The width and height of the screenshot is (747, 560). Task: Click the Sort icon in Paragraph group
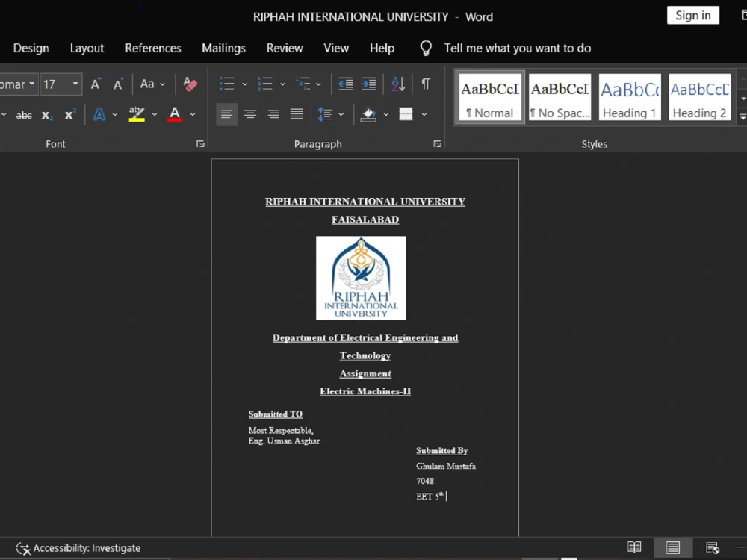coord(397,84)
